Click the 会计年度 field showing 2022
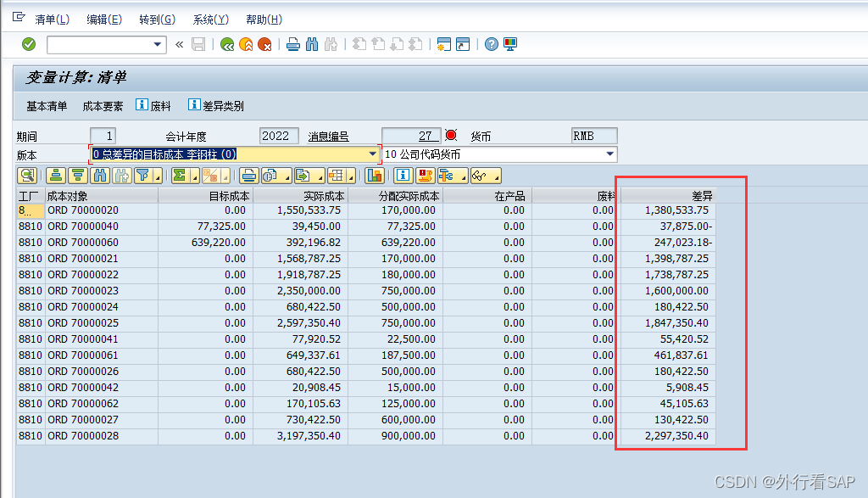 279,136
